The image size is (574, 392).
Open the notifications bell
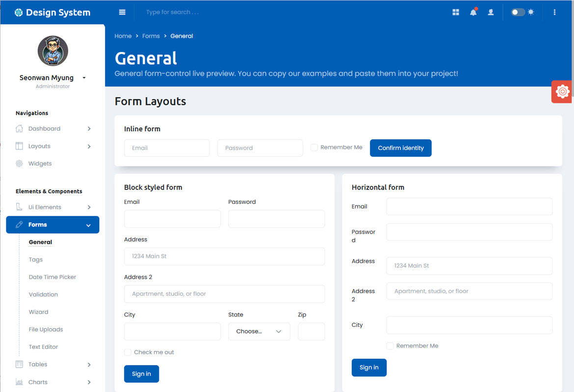click(473, 12)
